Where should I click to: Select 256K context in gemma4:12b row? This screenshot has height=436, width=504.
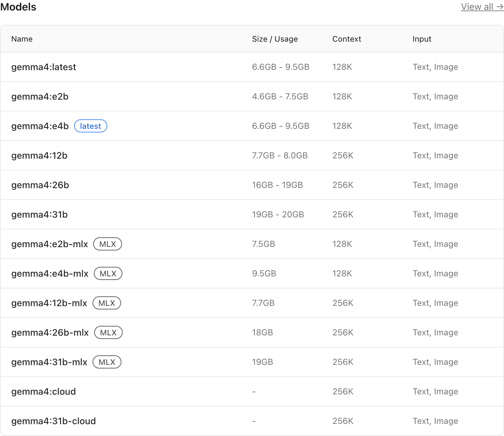[343, 155]
